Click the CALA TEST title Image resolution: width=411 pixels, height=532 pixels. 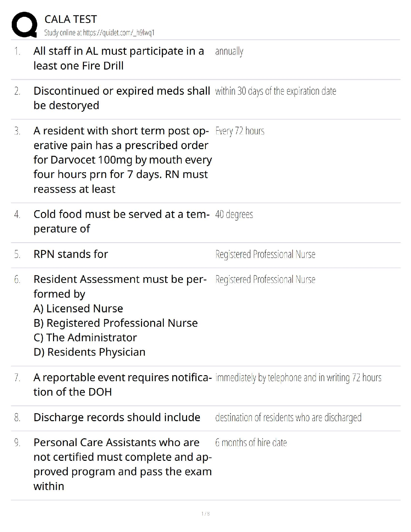point(71,19)
